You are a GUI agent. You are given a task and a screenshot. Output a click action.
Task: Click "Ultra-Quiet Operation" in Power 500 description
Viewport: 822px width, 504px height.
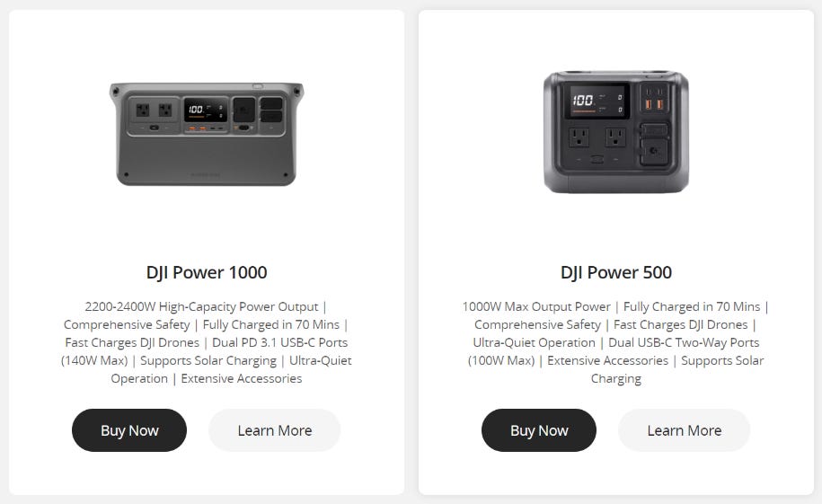[x=535, y=342]
